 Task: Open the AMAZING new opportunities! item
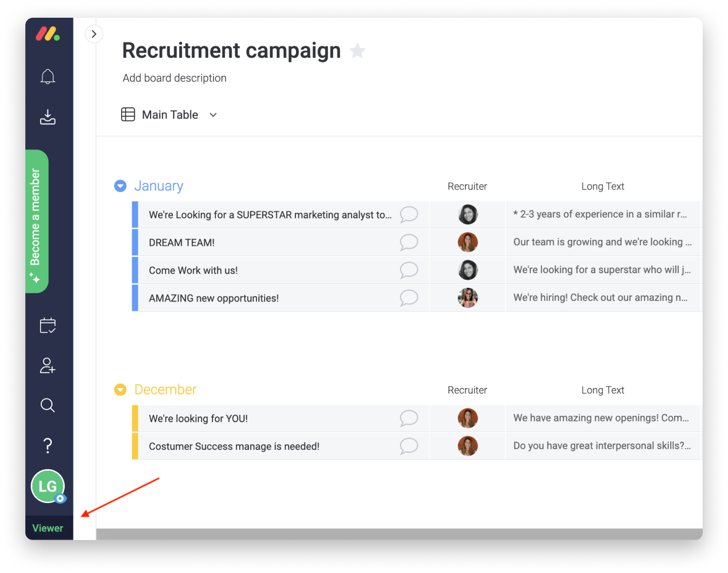[x=214, y=298]
